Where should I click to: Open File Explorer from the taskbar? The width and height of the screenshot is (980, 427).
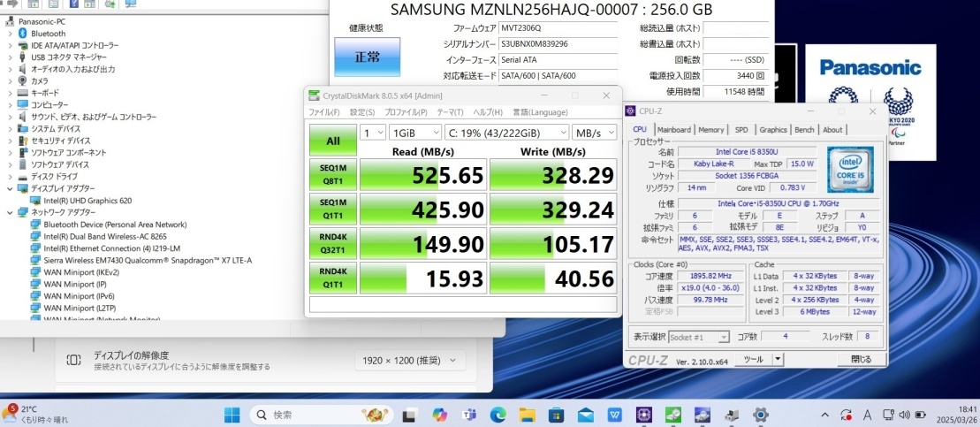click(528, 415)
